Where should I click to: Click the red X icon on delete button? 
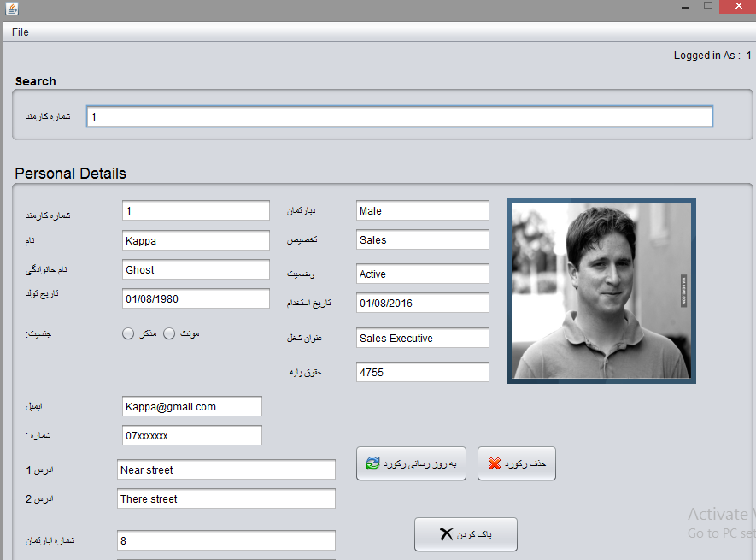pos(494,463)
